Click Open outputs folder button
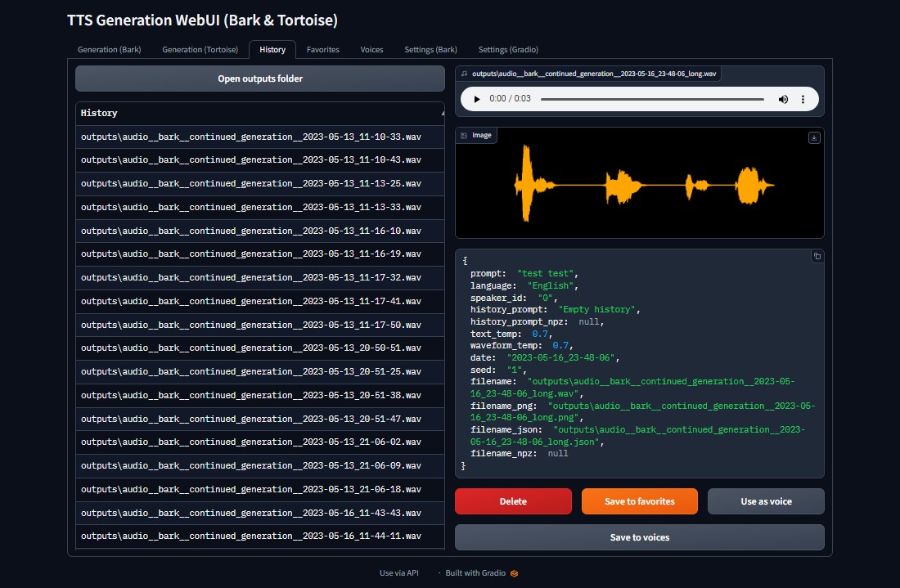This screenshot has height=588, width=900. click(x=260, y=79)
